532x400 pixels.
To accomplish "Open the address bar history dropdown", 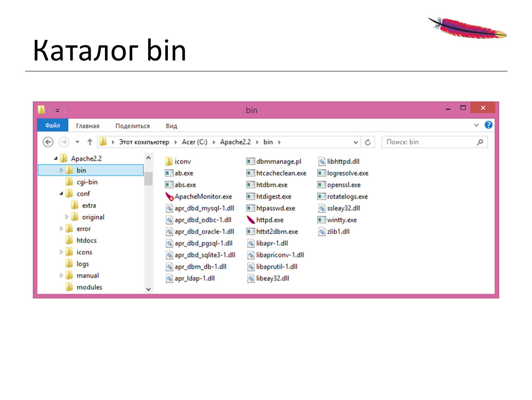I will click(356, 143).
